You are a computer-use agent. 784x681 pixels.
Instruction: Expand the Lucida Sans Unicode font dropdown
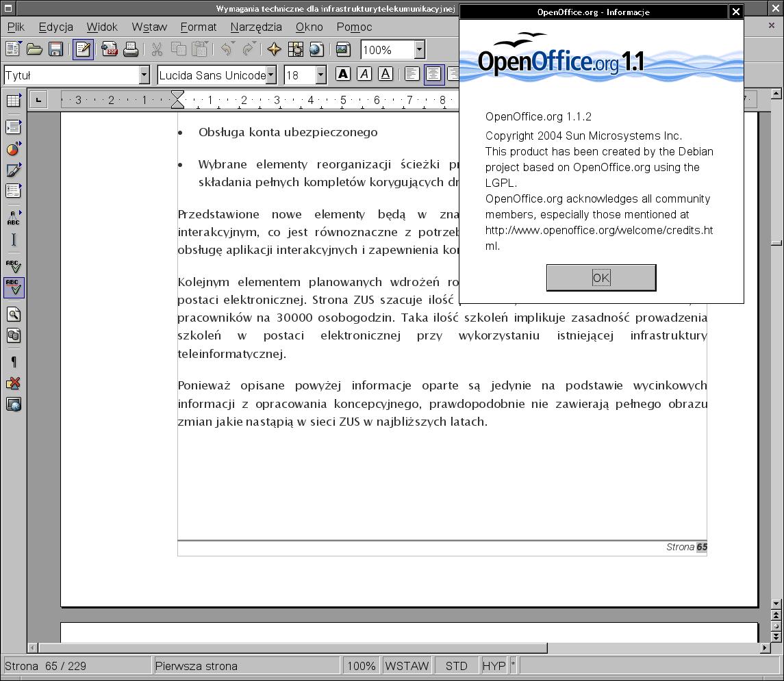(x=271, y=75)
